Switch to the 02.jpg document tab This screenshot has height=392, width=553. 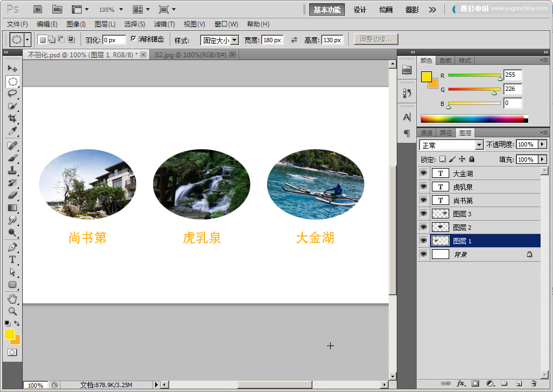(x=194, y=55)
